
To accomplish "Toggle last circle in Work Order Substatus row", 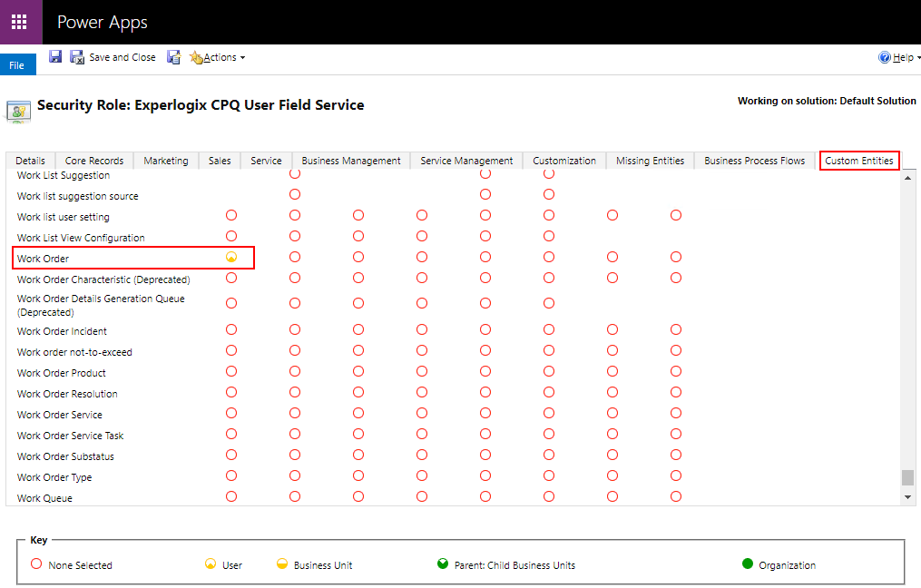I will coord(676,456).
